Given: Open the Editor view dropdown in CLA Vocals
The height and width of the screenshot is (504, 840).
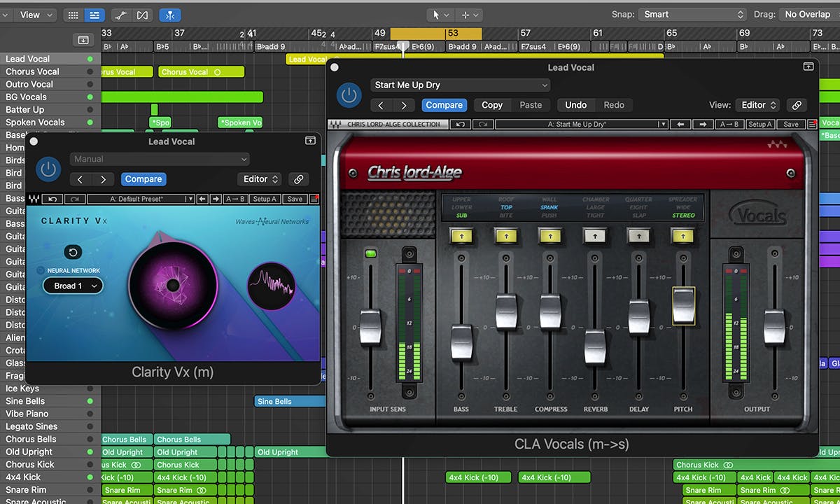Looking at the screenshot, I should 758,105.
